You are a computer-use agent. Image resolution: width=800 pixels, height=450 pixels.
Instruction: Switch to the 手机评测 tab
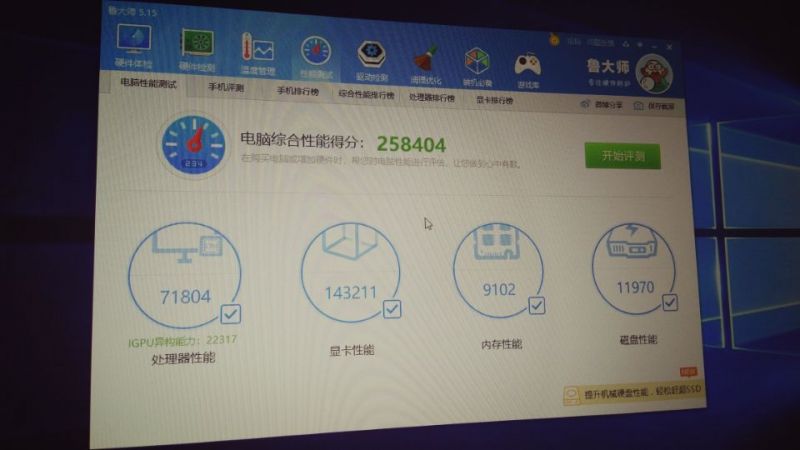click(226, 87)
